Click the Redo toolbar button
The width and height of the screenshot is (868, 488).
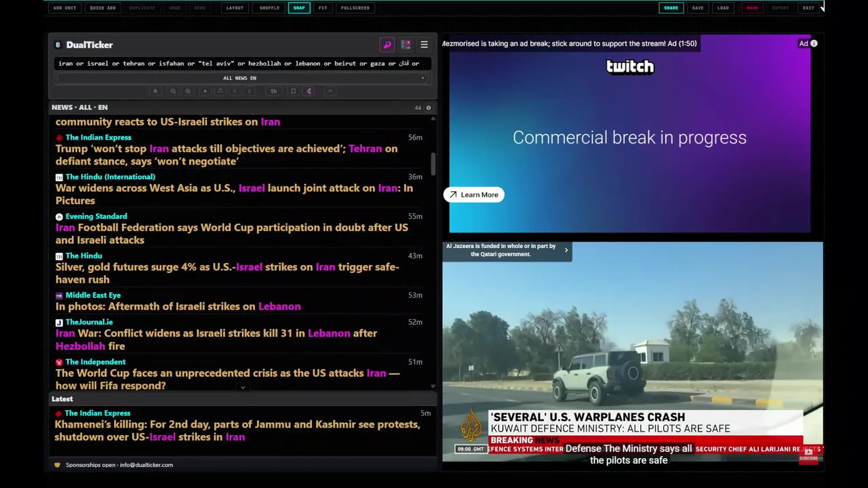click(200, 8)
